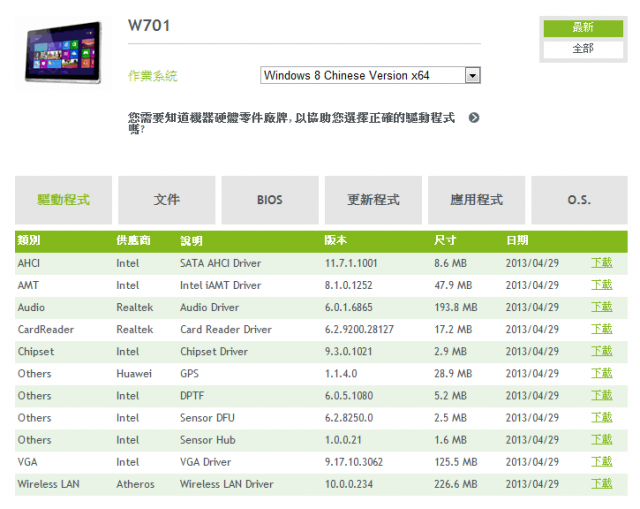This screenshot has width=640, height=509.
Task: Switch to the 文件 tab
Action: (x=167, y=200)
